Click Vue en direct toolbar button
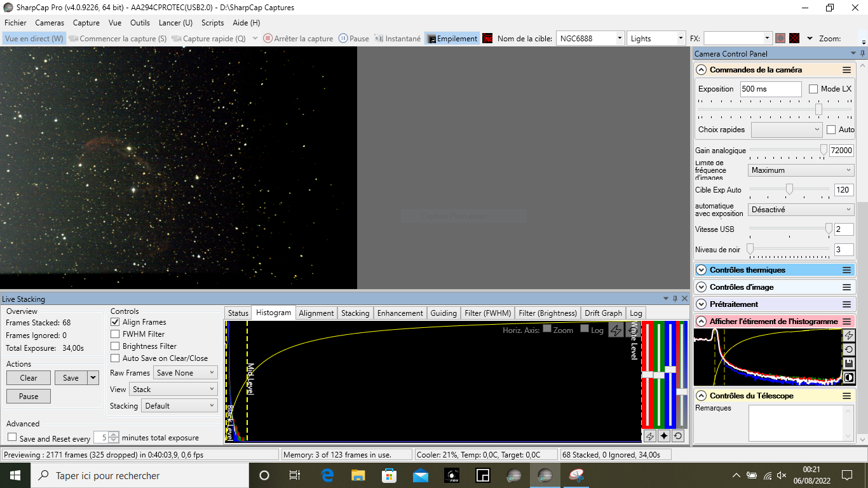 tap(34, 39)
